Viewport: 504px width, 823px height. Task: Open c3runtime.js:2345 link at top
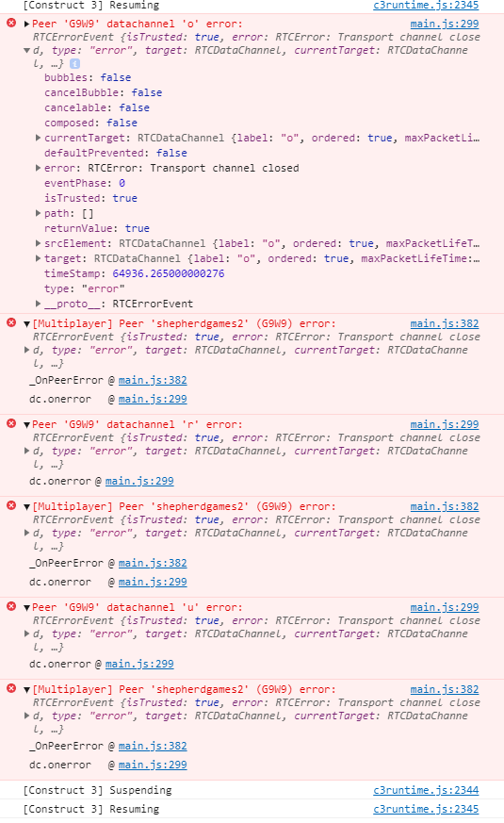coord(426,6)
